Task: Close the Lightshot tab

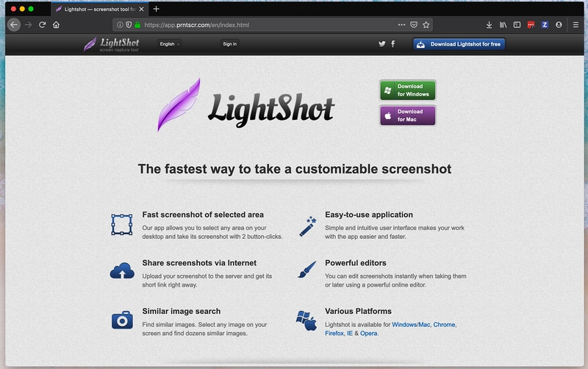Action: (141, 9)
